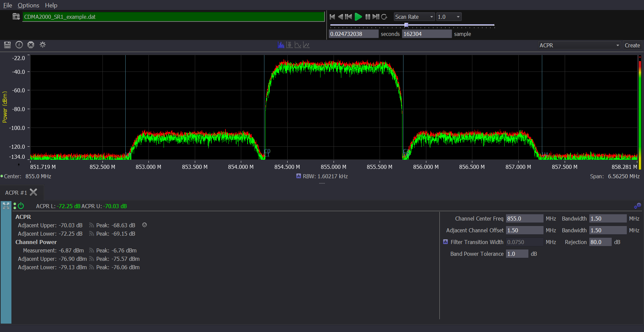Toggle auto mode for Filter Transition Width

click(446, 242)
